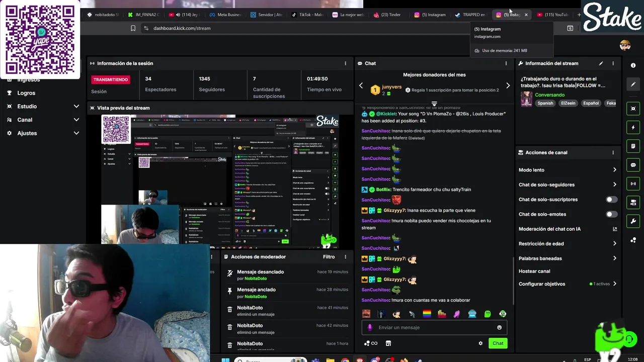Click Hostear canal option

click(534, 271)
